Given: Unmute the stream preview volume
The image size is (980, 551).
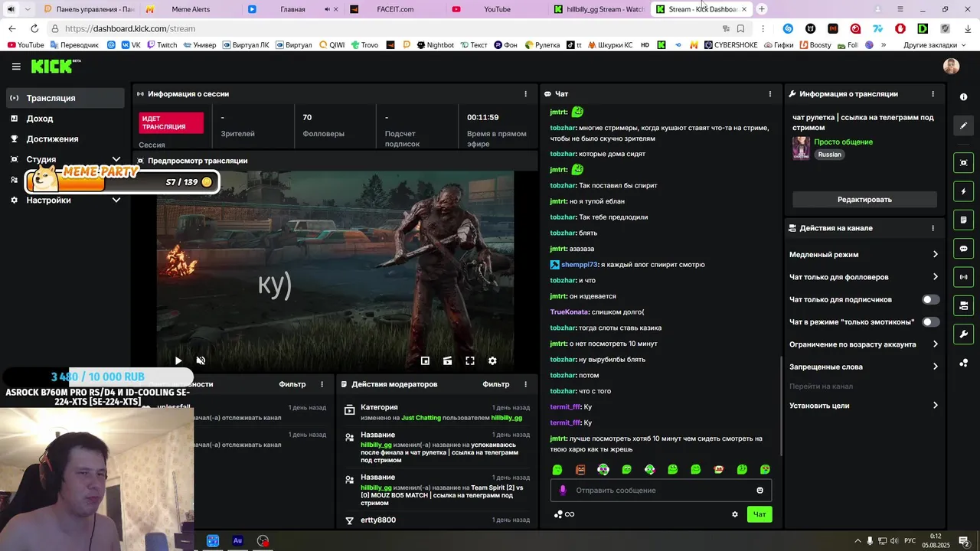Looking at the screenshot, I should tap(201, 360).
